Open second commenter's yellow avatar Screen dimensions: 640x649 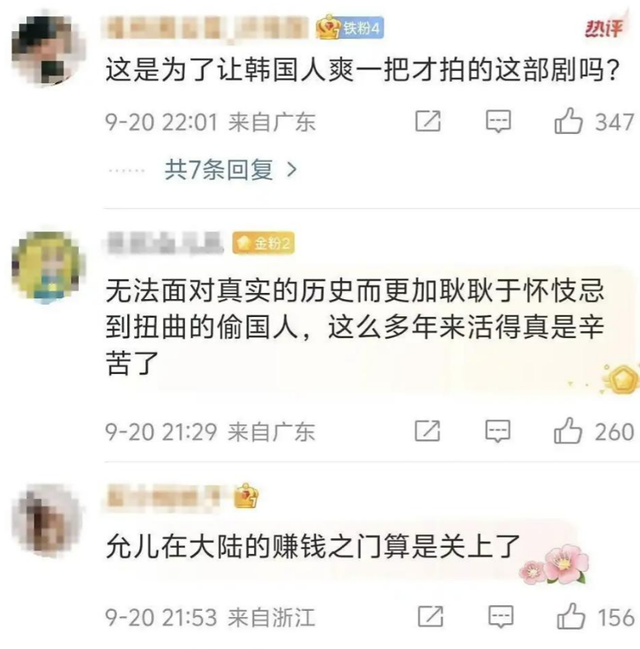pyautogui.click(x=46, y=267)
